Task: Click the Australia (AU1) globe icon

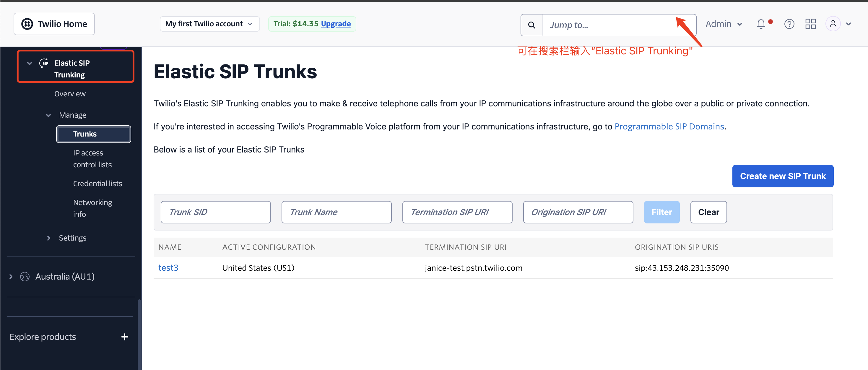Action: tap(25, 277)
